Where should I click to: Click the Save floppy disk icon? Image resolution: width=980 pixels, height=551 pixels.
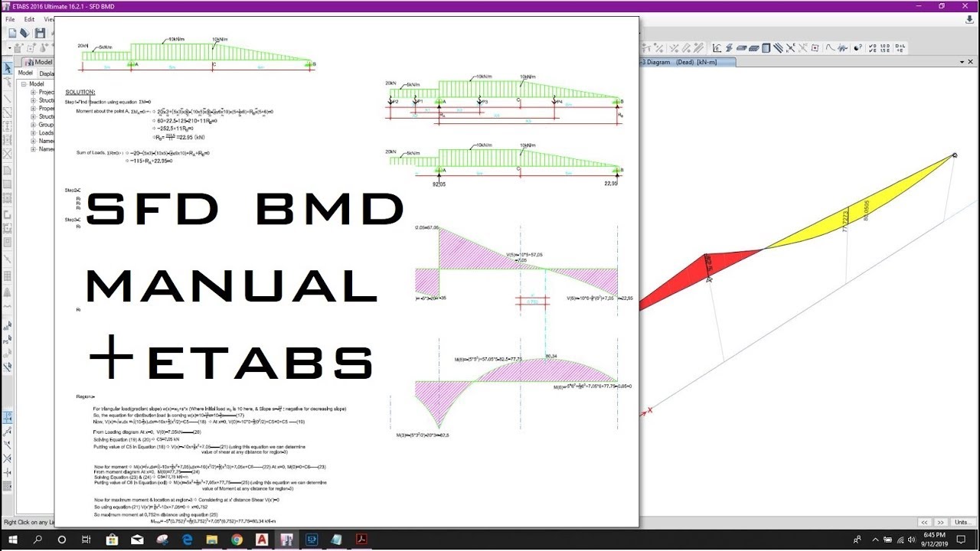pos(40,33)
